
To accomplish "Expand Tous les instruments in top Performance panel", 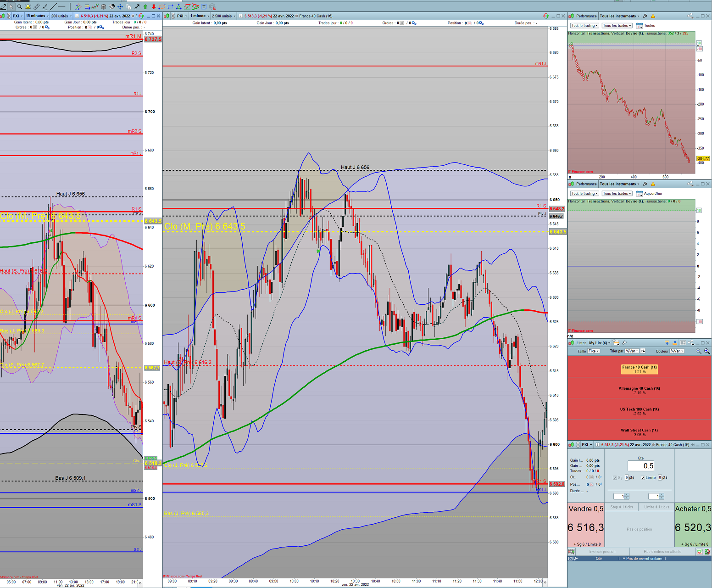I will click(619, 16).
